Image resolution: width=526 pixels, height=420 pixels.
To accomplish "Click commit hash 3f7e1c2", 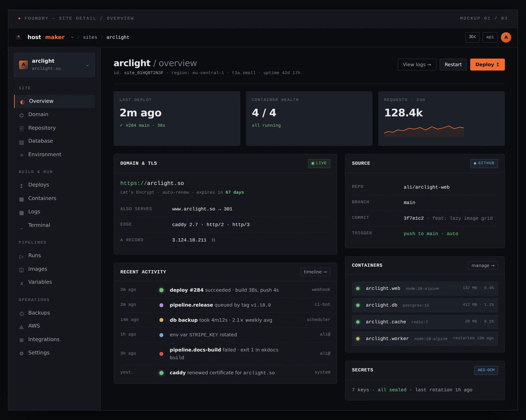I will point(414,218).
